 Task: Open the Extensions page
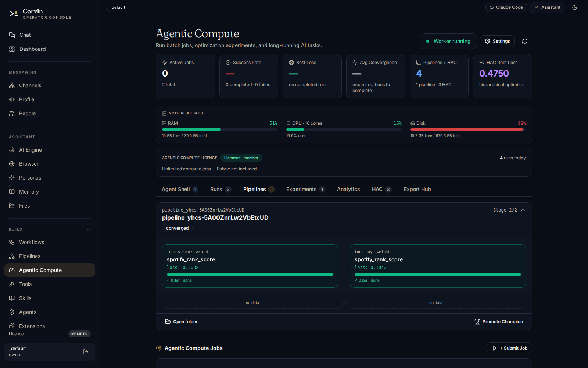50,326
